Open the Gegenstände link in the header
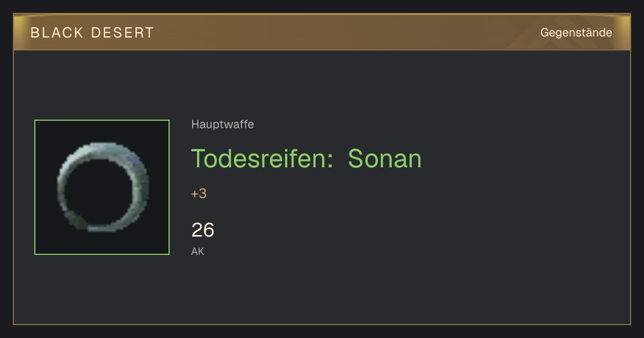 (576, 33)
